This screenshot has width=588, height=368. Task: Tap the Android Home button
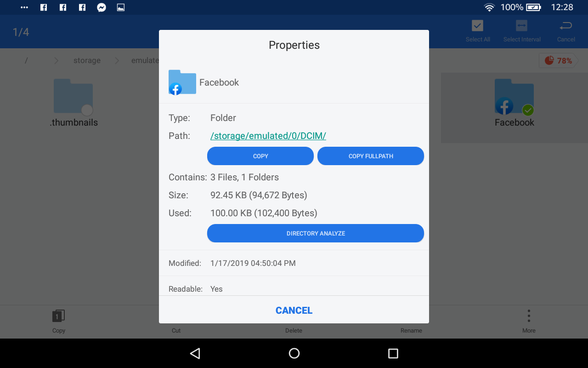294,353
